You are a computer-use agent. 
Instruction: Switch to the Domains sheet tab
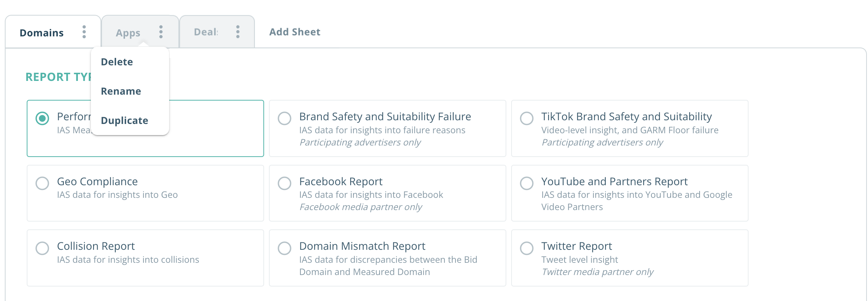(42, 33)
